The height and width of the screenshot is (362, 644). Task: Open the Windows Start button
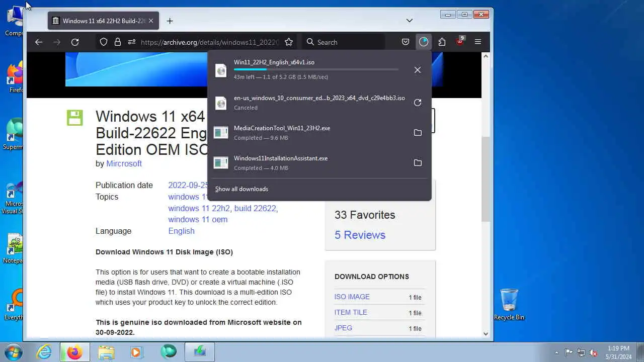point(14,352)
